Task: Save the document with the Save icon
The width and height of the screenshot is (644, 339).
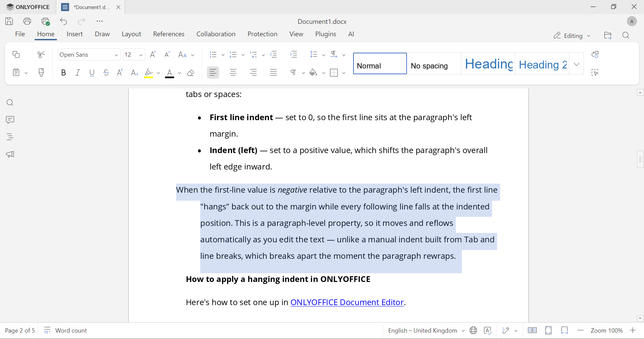Action: 9,21
